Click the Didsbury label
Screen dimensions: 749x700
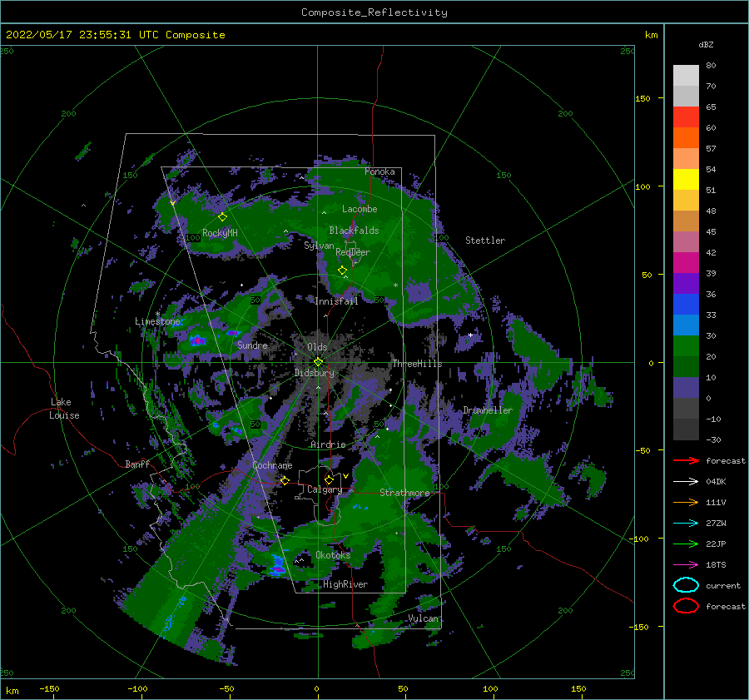pyautogui.click(x=314, y=373)
